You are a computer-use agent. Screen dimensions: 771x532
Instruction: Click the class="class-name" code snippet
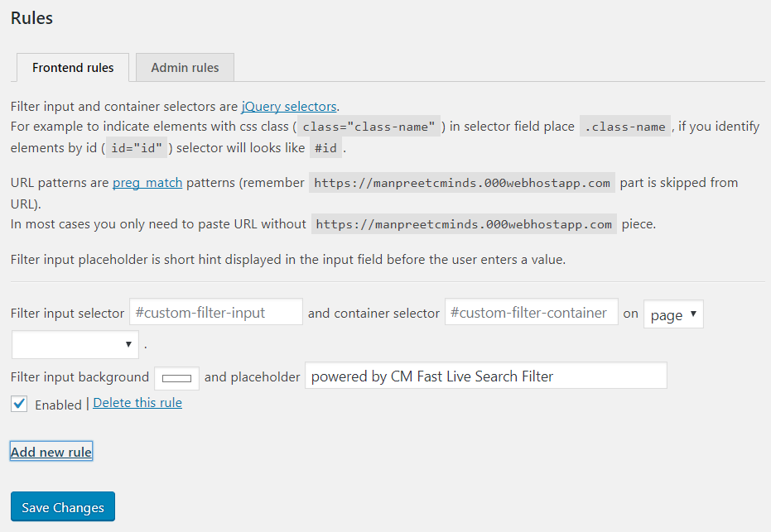pyautogui.click(x=369, y=127)
